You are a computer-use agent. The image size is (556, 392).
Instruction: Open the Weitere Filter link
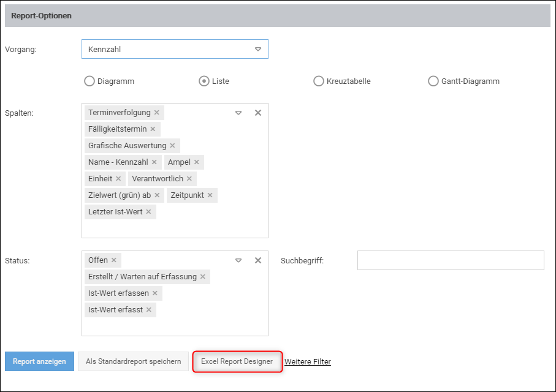(x=308, y=362)
